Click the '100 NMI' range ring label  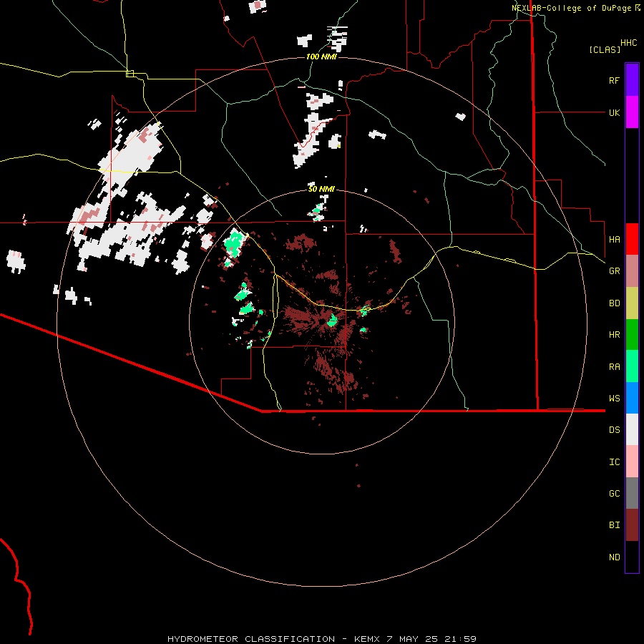click(321, 57)
